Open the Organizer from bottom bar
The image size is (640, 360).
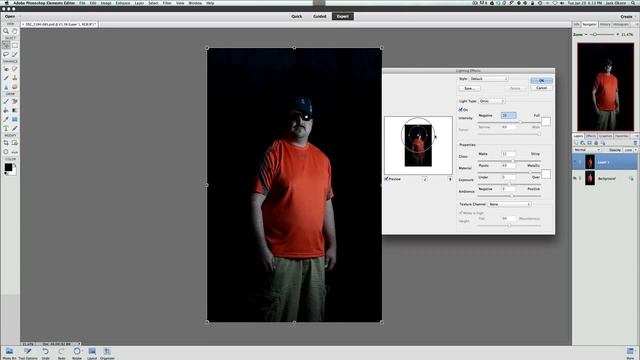107,353
